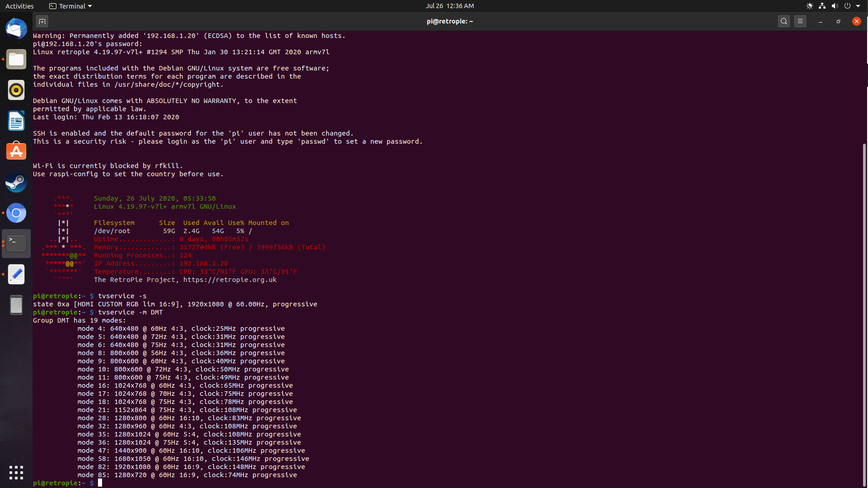This screenshot has height=488, width=868.
Task: Launch Chromium browser from the dock
Action: click(x=16, y=213)
